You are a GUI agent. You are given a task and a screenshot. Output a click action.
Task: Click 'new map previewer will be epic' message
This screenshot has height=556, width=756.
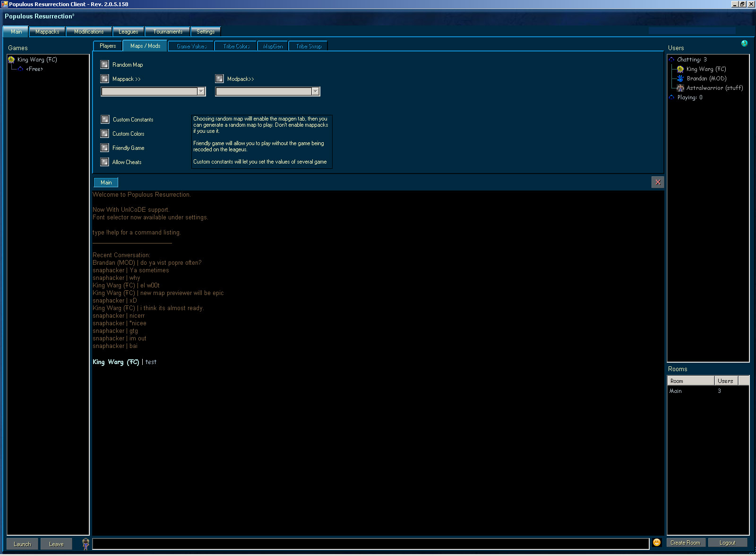tap(182, 293)
